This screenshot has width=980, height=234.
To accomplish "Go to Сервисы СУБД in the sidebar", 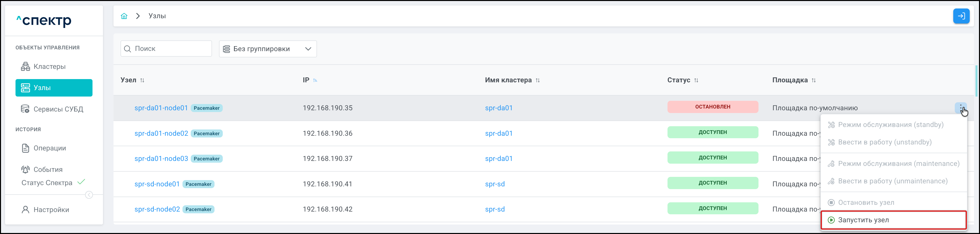I will (58, 109).
